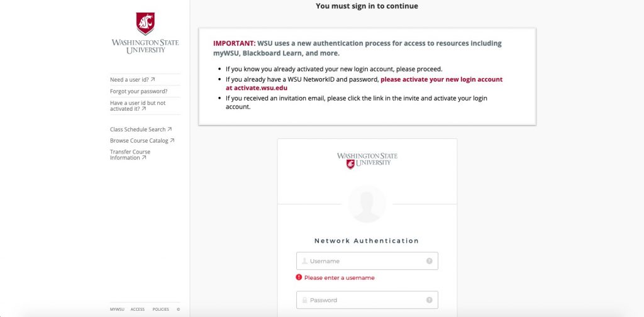Click the WSU cougar shield logo in sidebar
644x317 pixels.
click(x=145, y=23)
